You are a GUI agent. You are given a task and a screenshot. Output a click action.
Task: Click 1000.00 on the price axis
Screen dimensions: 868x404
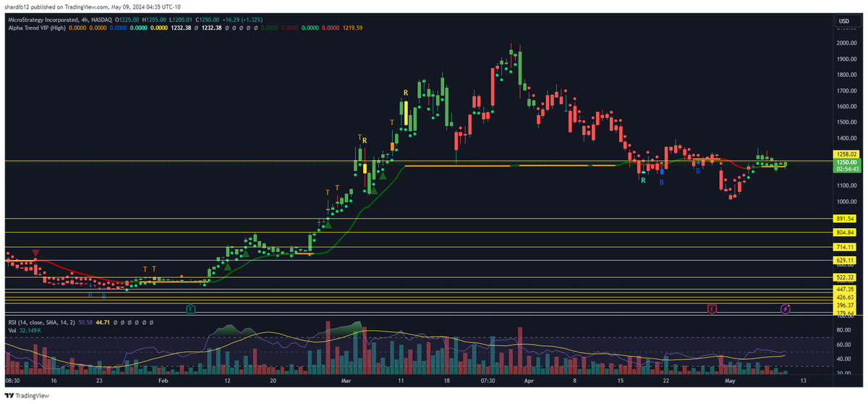coord(846,201)
